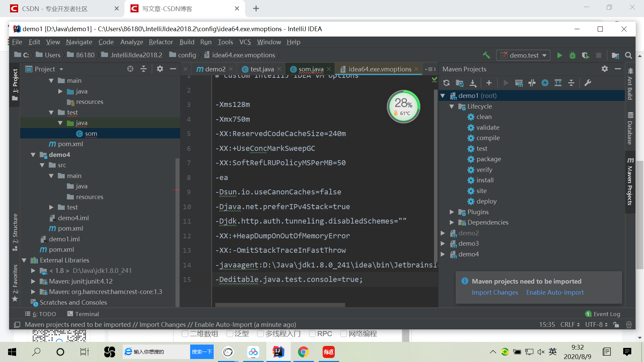The width and height of the screenshot is (644, 362).
Task: Toggle Maven Offline Mode icon
Action: (x=532, y=83)
